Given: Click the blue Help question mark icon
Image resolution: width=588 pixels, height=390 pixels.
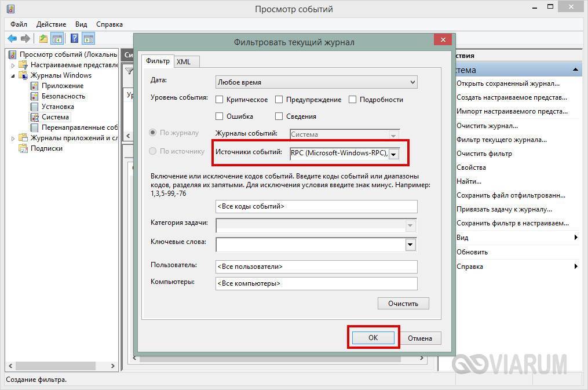Looking at the screenshot, I should (x=74, y=39).
